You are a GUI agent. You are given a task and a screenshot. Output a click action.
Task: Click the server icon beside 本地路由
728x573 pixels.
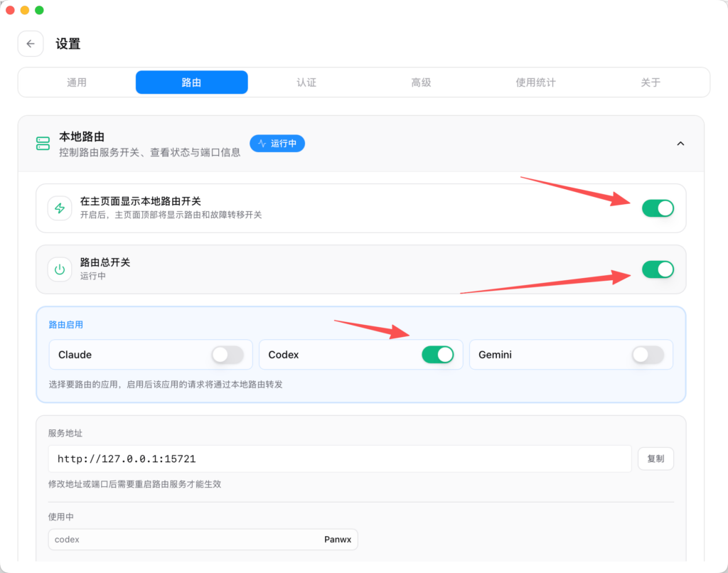click(x=43, y=144)
